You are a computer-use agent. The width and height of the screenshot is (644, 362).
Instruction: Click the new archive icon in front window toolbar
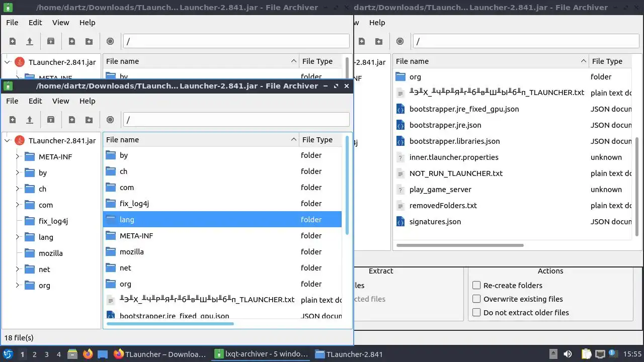[13, 120]
